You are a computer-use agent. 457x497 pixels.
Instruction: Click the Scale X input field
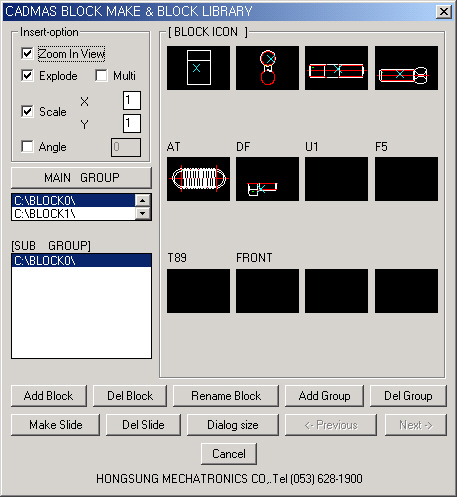click(132, 100)
